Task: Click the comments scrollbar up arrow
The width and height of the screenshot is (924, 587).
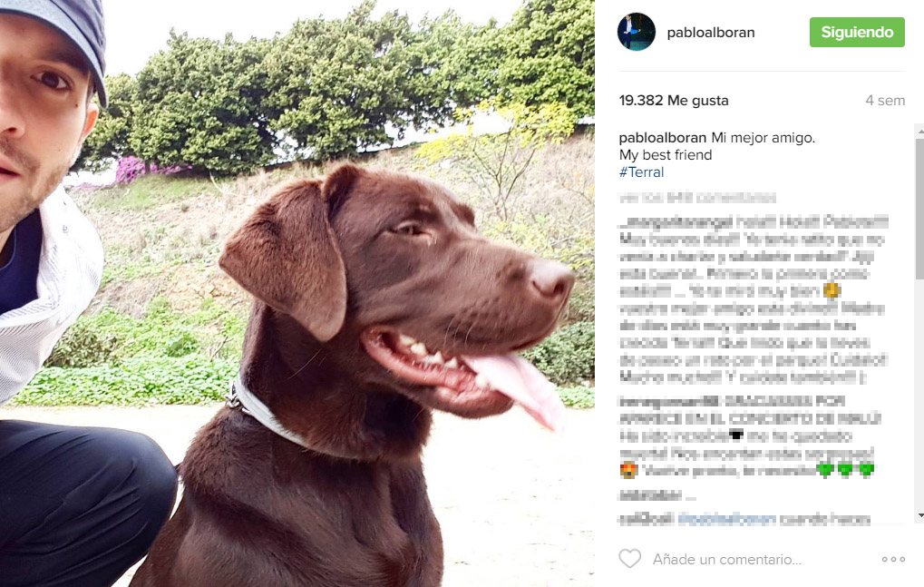Action: tap(919, 133)
